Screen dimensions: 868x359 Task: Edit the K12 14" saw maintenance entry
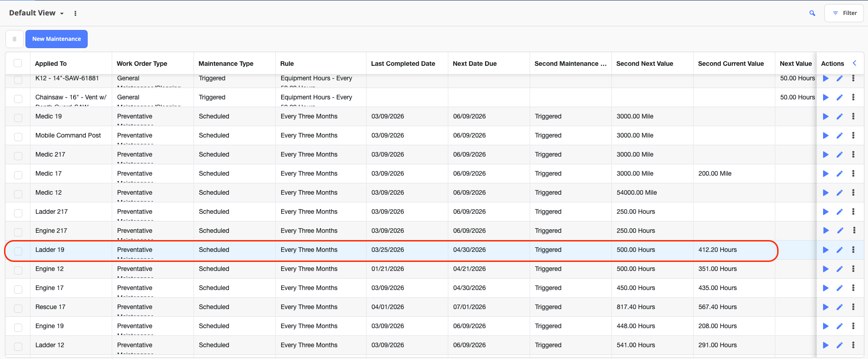click(839, 79)
